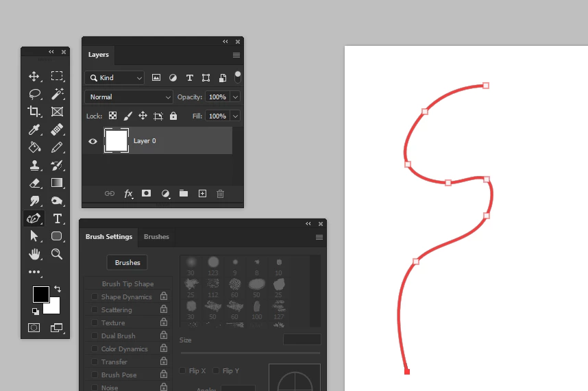This screenshot has width=588, height=391.
Task: Select the Healing Brush tool
Action: [x=57, y=129]
